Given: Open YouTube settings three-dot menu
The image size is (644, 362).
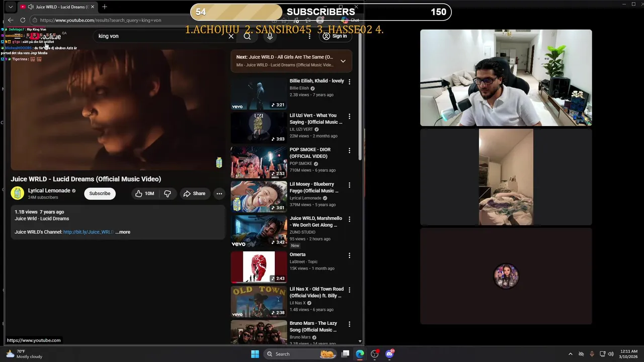Looking at the screenshot, I should pyautogui.click(x=309, y=36).
